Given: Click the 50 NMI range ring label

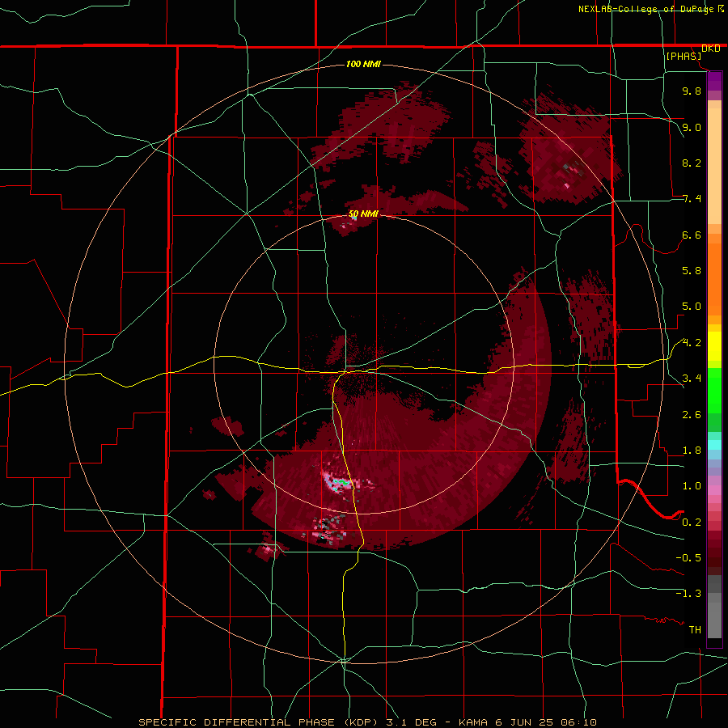Looking at the screenshot, I should [x=363, y=214].
